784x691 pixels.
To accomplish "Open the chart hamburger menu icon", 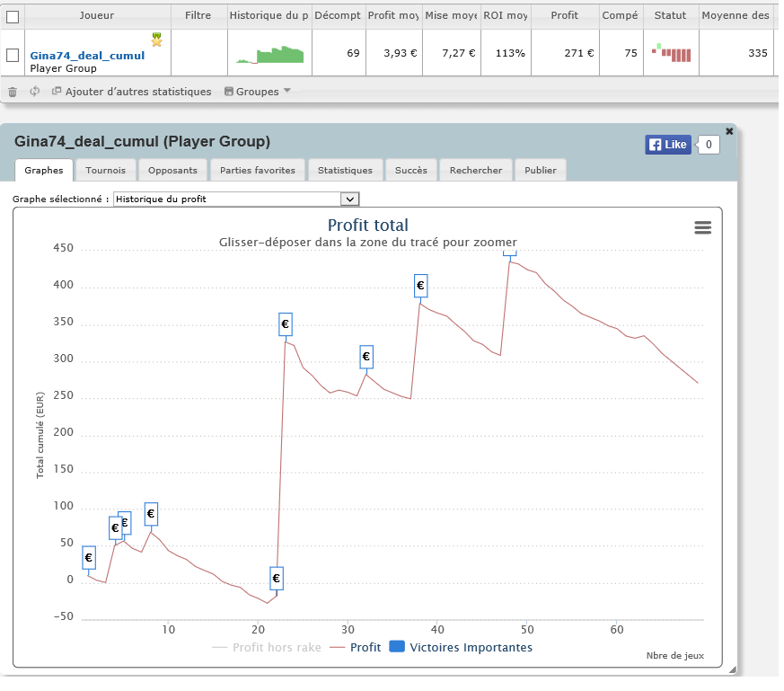I will (x=702, y=227).
